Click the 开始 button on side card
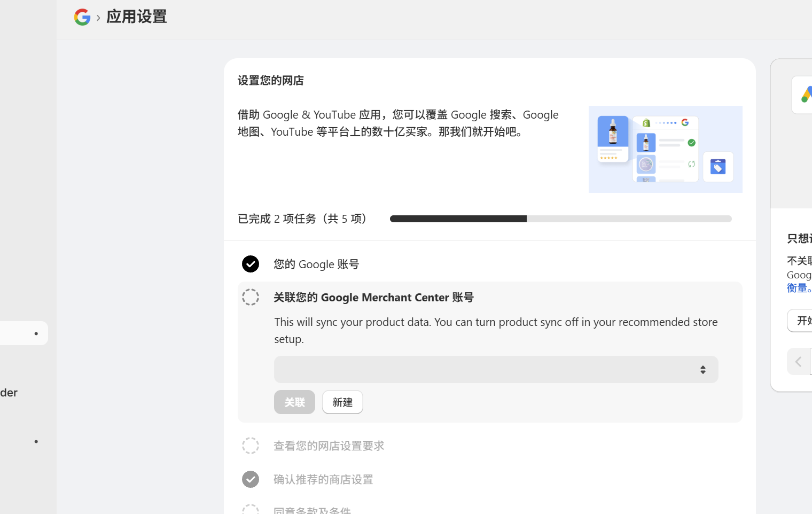 tap(800, 321)
